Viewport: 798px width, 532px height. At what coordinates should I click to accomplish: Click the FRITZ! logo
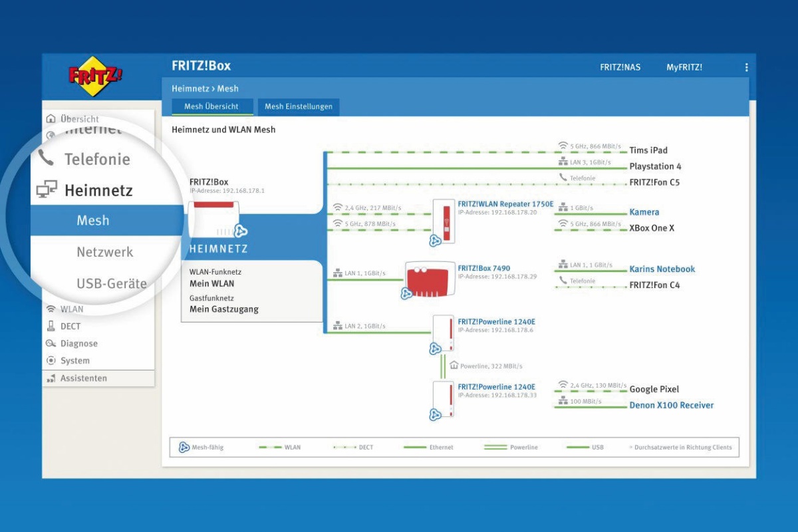(x=96, y=76)
